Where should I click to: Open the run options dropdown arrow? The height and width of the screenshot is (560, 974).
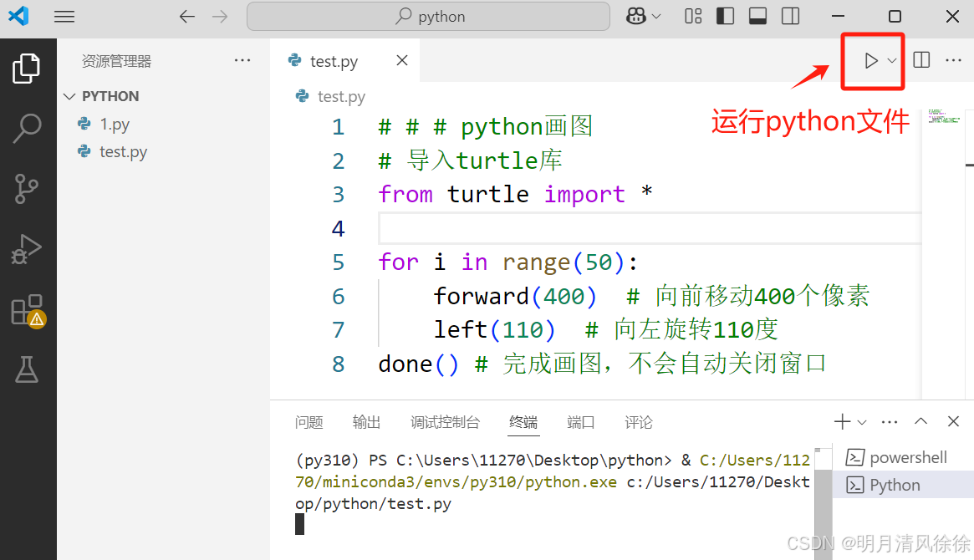point(892,61)
